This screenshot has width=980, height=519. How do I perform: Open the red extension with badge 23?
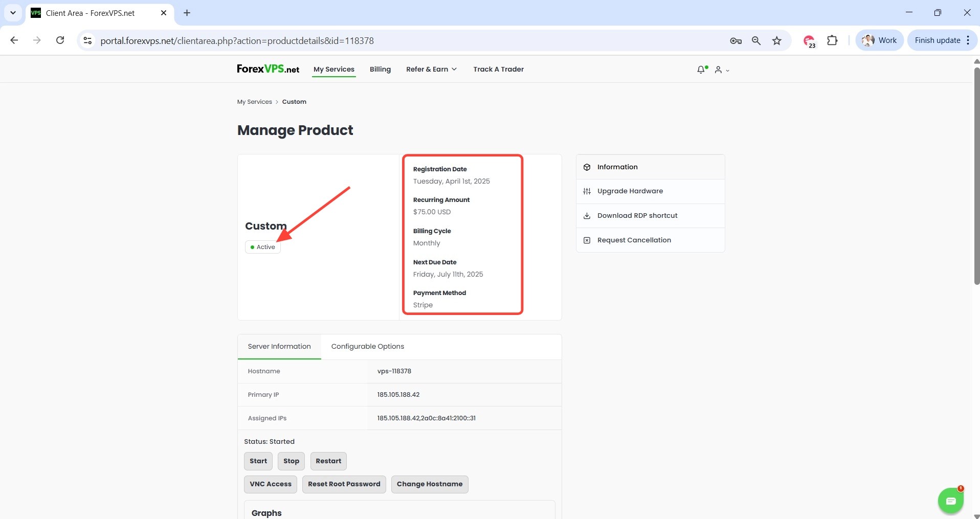[809, 41]
